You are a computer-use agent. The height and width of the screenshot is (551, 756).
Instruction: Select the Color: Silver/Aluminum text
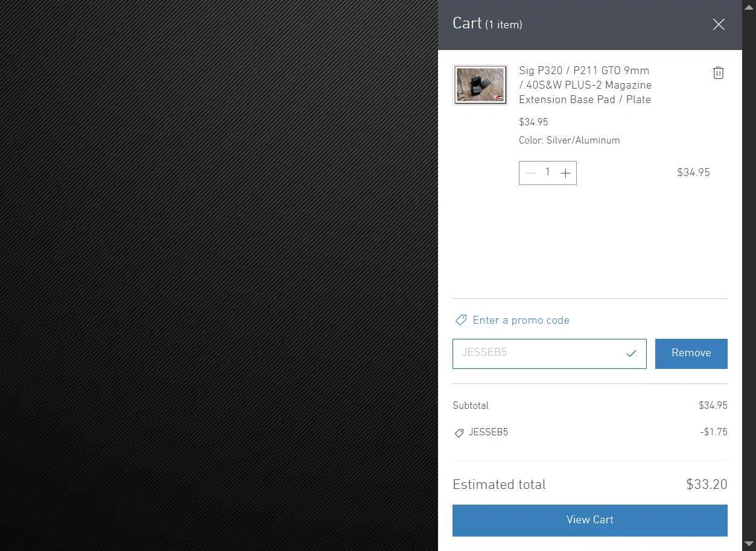(569, 140)
